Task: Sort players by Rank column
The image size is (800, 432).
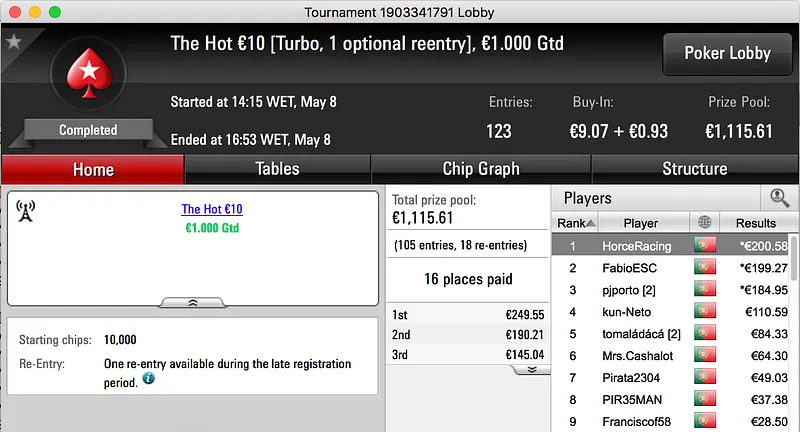Action: click(576, 223)
